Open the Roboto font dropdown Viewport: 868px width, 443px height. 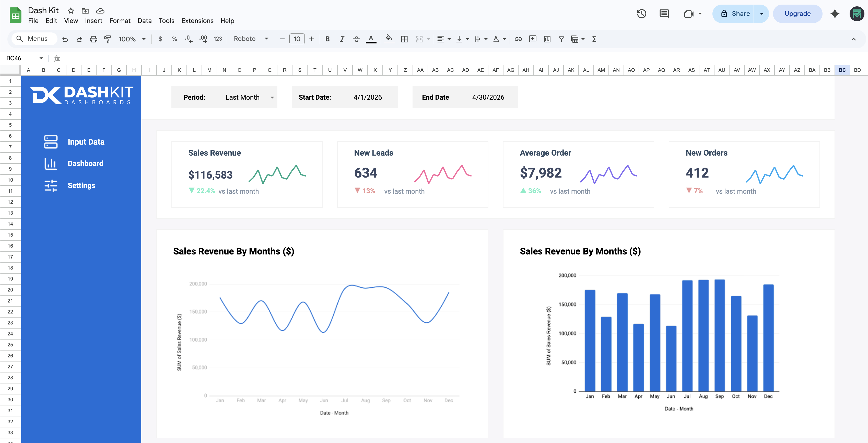pos(251,39)
